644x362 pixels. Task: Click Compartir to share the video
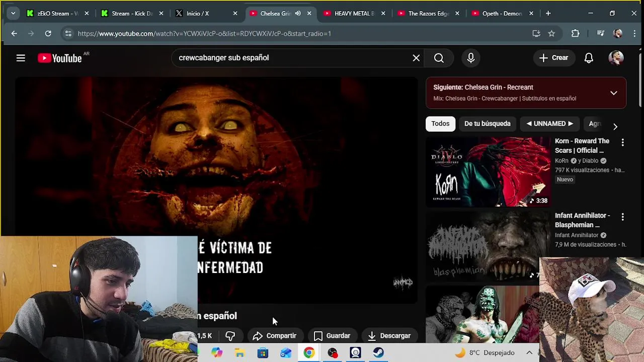click(x=275, y=335)
